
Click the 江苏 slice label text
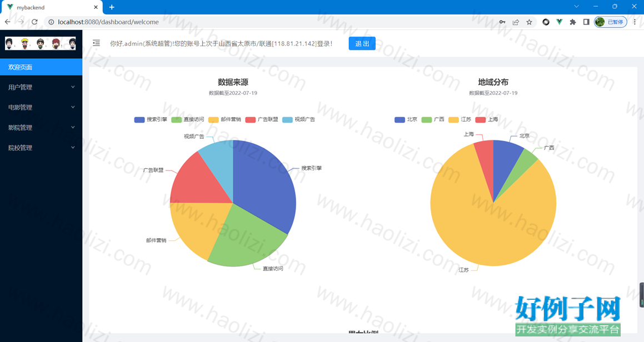(x=463, y=270)
